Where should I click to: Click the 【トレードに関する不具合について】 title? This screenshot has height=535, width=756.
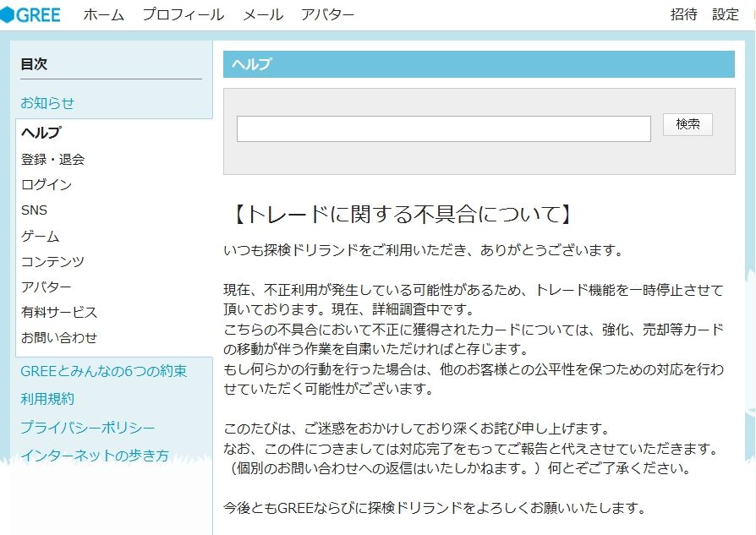401,214
